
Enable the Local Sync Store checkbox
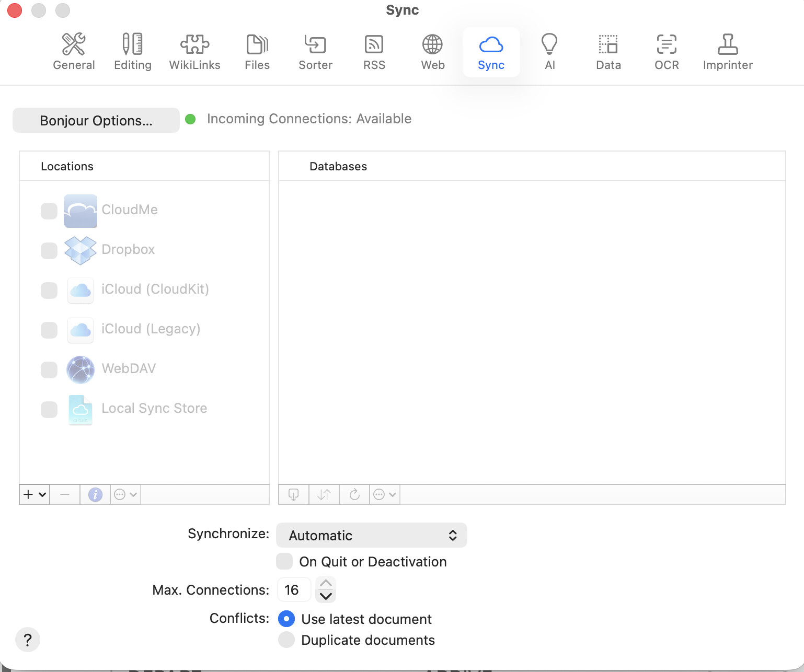(x=49, y=409)
